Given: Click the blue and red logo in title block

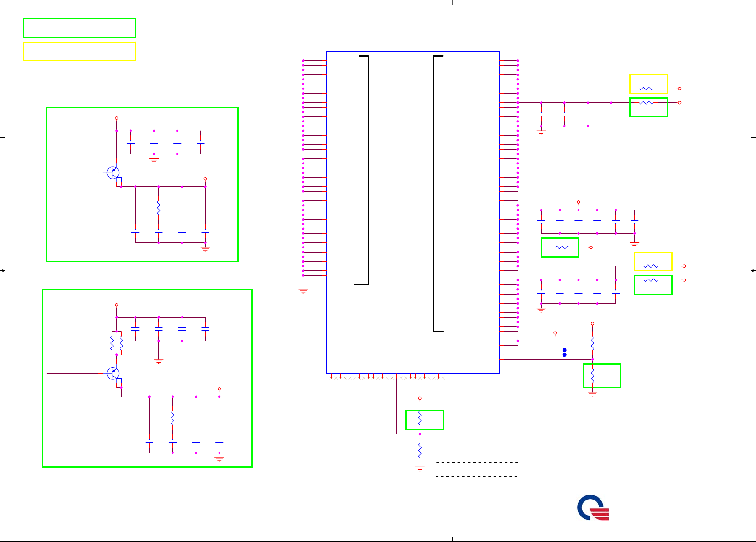Looking at the screenshot, I should 593,507.
